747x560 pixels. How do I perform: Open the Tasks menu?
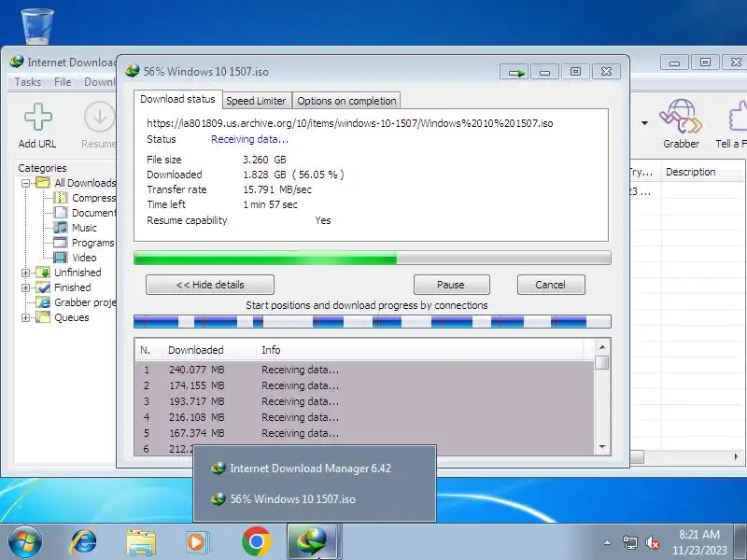click(28, 82)
